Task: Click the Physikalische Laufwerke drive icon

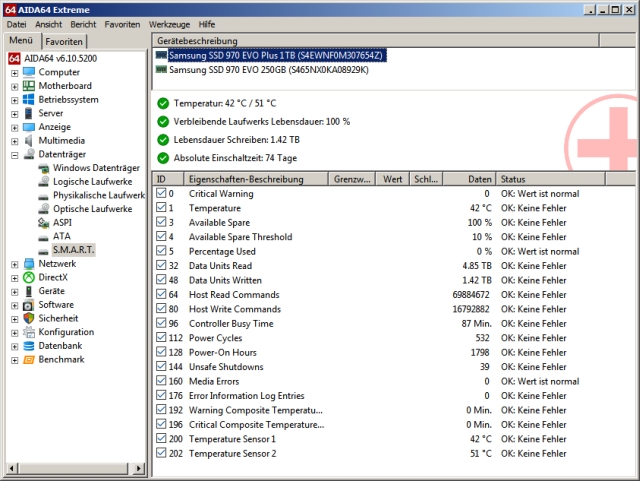Action: (x=43, y=196)
